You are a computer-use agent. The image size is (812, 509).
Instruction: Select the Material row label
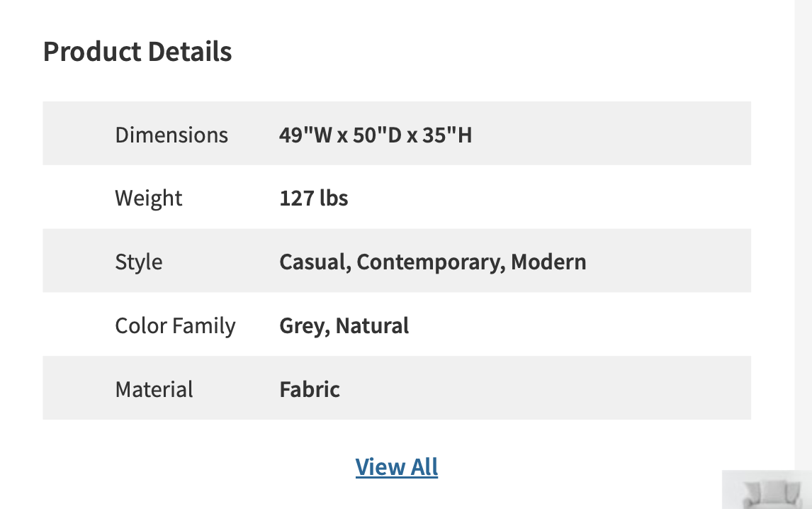click(x=154, y=389)
